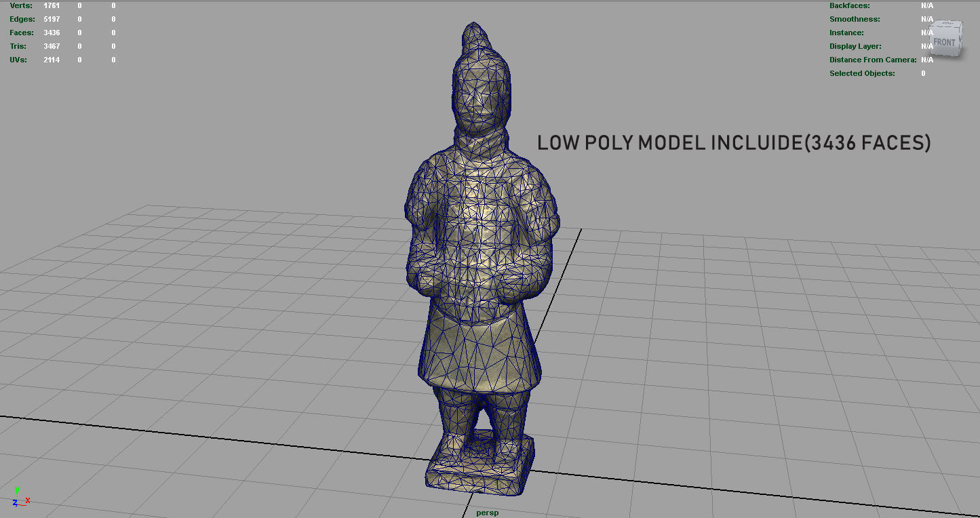Image resolution: width=980 pixels, height=518 pixels.
Task: Click the Verts: label in the HUD
Action: 20,5
